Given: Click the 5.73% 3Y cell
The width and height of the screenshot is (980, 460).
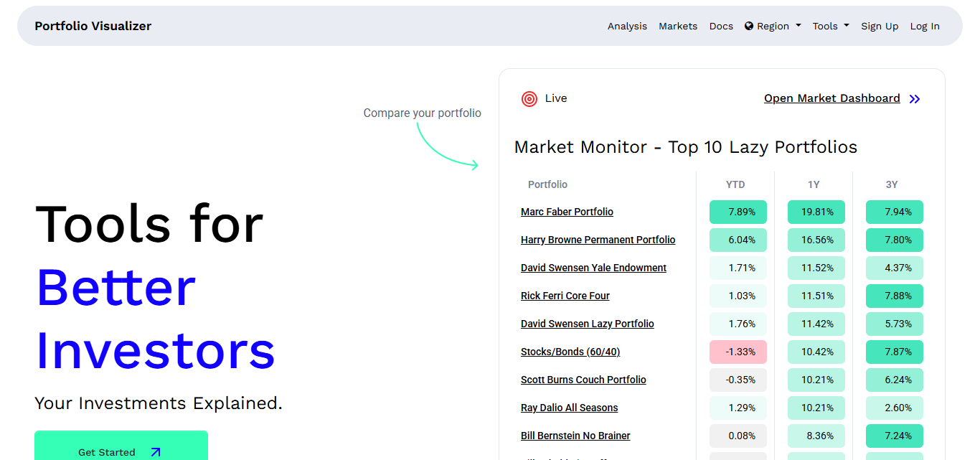Looking at the screenshot, I should coord(895,324).
